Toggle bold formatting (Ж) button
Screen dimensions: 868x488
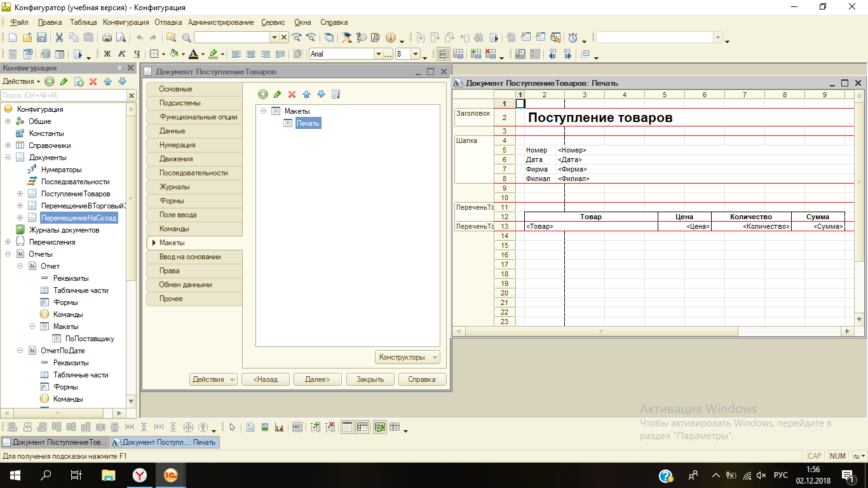click(107, 55)
